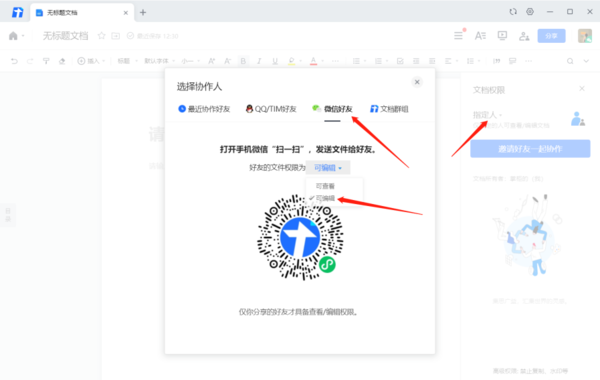600x380 pixels.
Task: Click the move-to-folder icon beside star
Action: (x=116, y=36)
